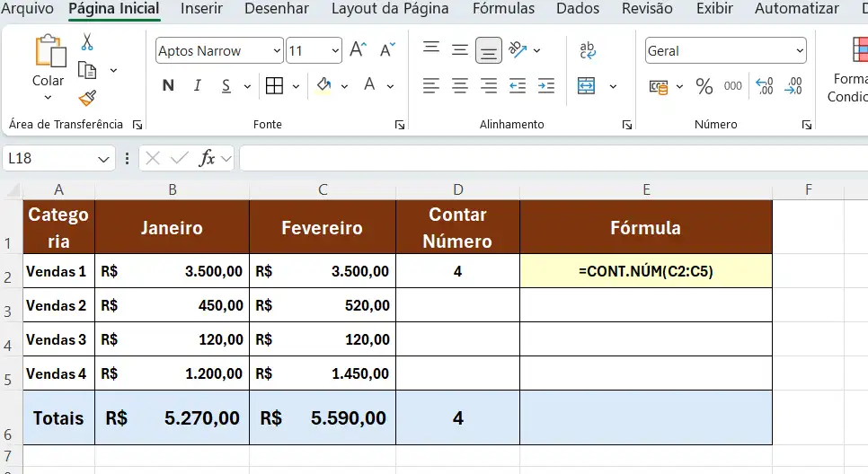868x474 pixels.
Task: Apply font color with the A icon
Action: pyautogui.click(x=369, y=85)
